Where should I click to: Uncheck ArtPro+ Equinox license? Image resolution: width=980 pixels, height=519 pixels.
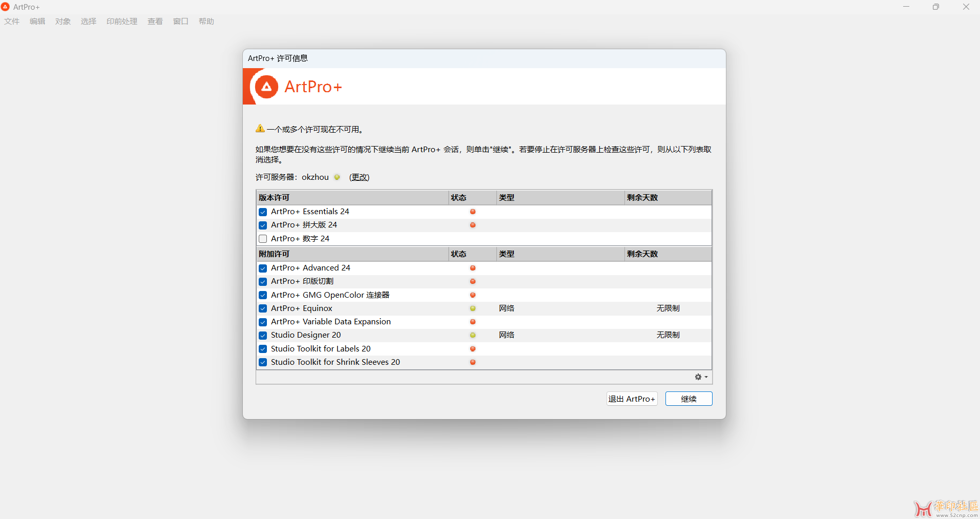(x=263, y=308)
